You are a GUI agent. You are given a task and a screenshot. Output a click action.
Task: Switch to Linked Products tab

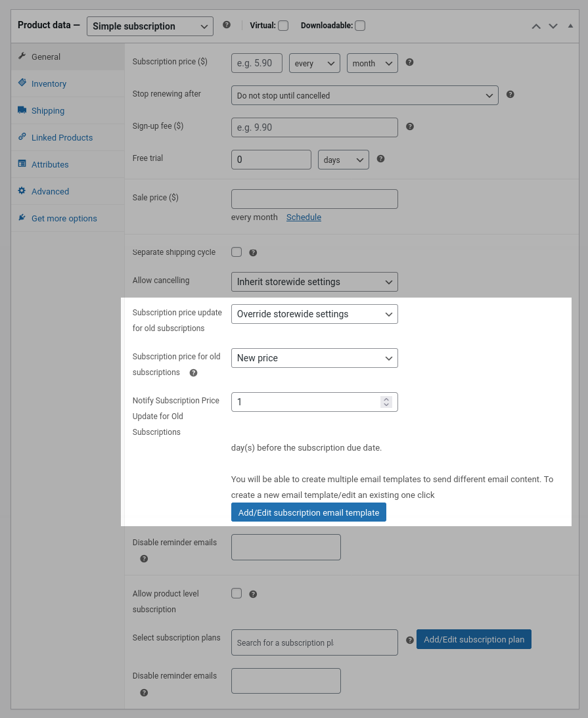[62, 138]
